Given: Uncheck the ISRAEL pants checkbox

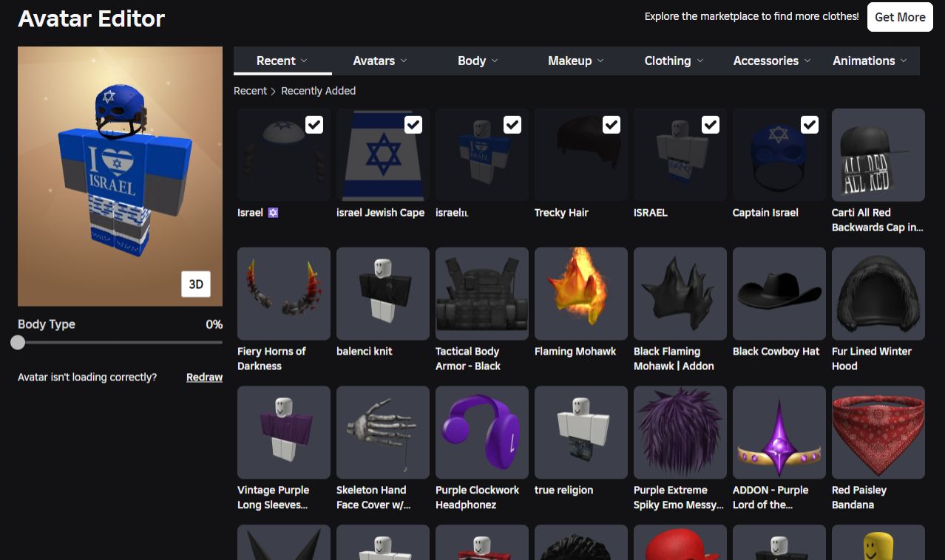Looking at the screenshot, I should pos(711,125).
